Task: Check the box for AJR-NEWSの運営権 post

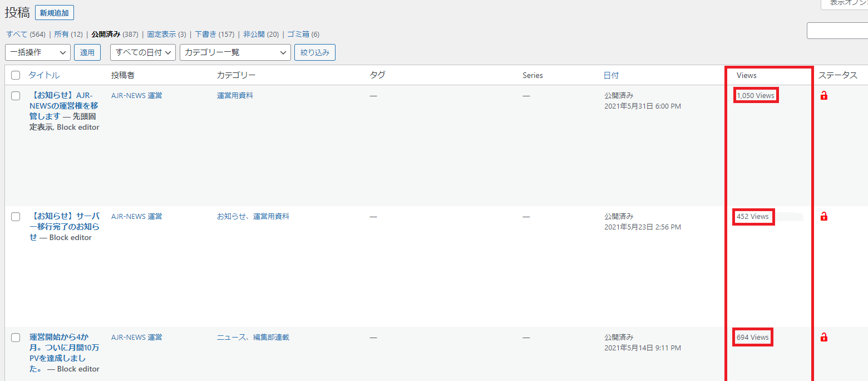Action: [x=16, y=96]
